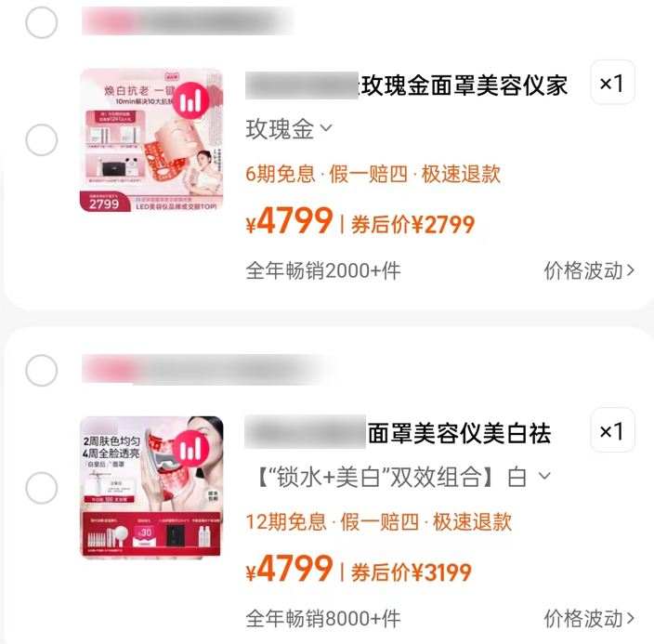The width and height of the screenshot is (654, 644).
Task: Tap the 券后价¥3199 coupon price
Action: tap(412, 572)
